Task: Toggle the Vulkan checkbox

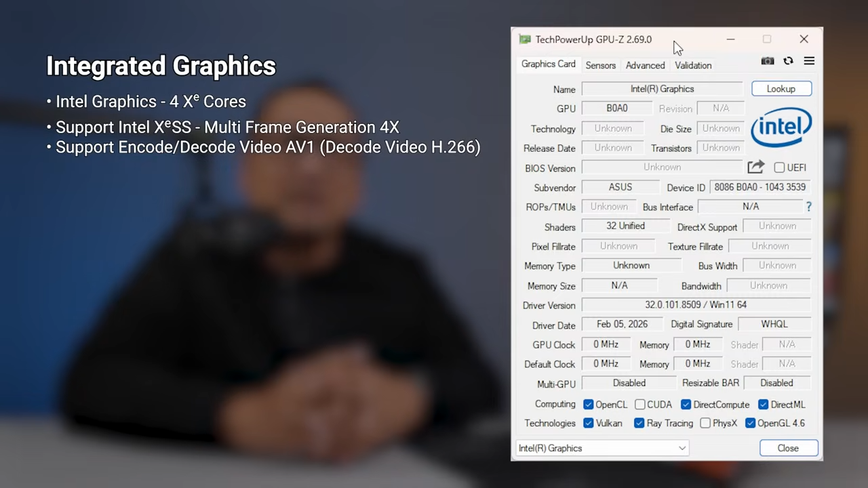Action: 589,423
